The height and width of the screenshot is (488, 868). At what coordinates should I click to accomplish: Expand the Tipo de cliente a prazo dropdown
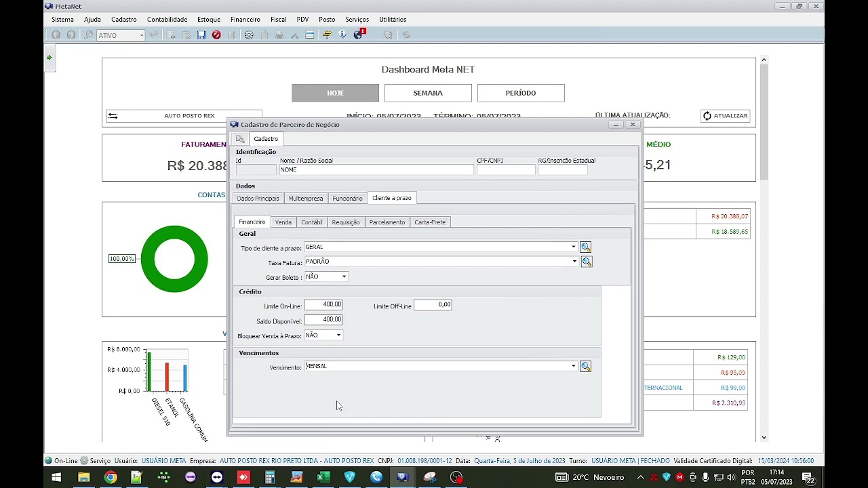click(x=573, y=247)
